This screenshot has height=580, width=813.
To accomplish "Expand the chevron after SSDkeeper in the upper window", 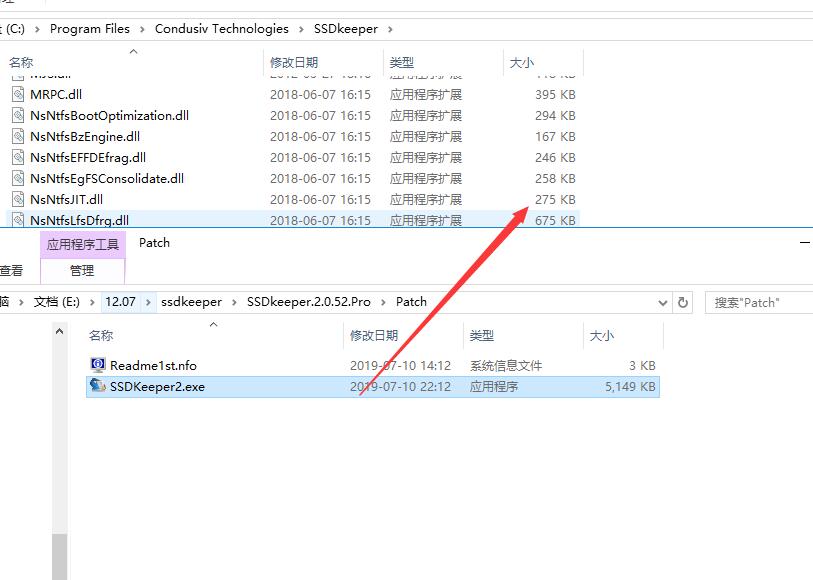I will tap(390, 29).
